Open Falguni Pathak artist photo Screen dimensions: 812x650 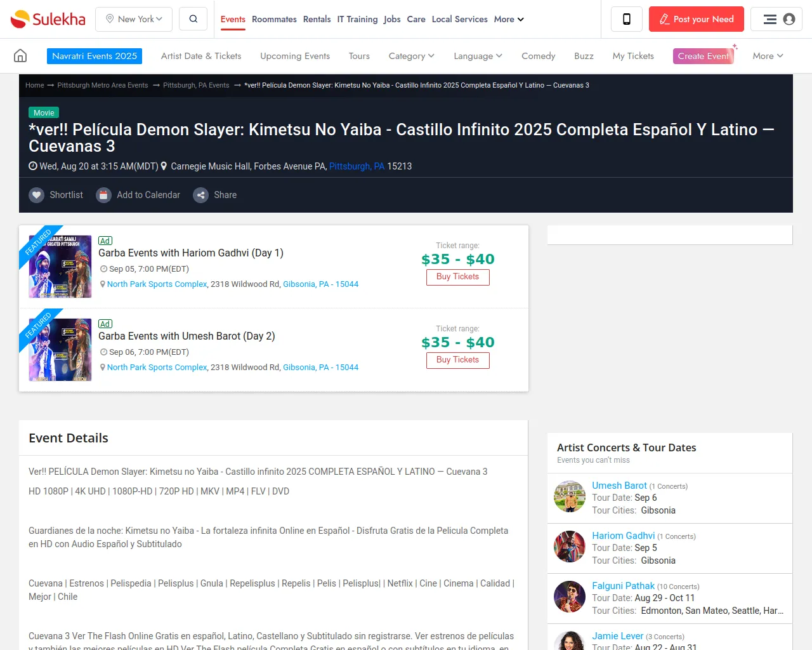[570, 597]
